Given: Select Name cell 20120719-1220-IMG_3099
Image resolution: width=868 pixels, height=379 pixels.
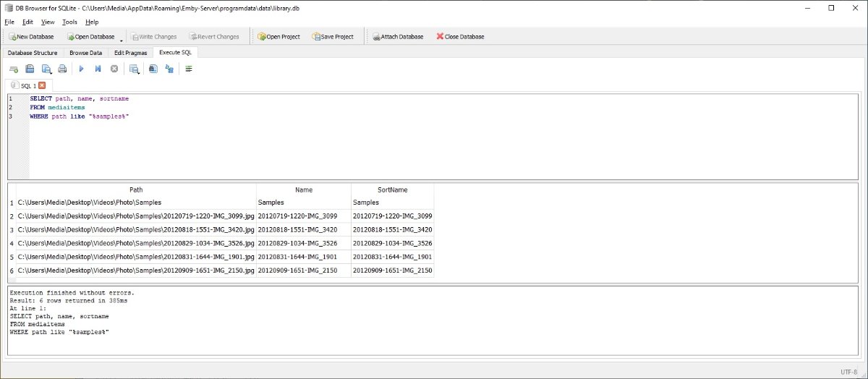Looking at the screenshot, I should [x=304, y=216].
